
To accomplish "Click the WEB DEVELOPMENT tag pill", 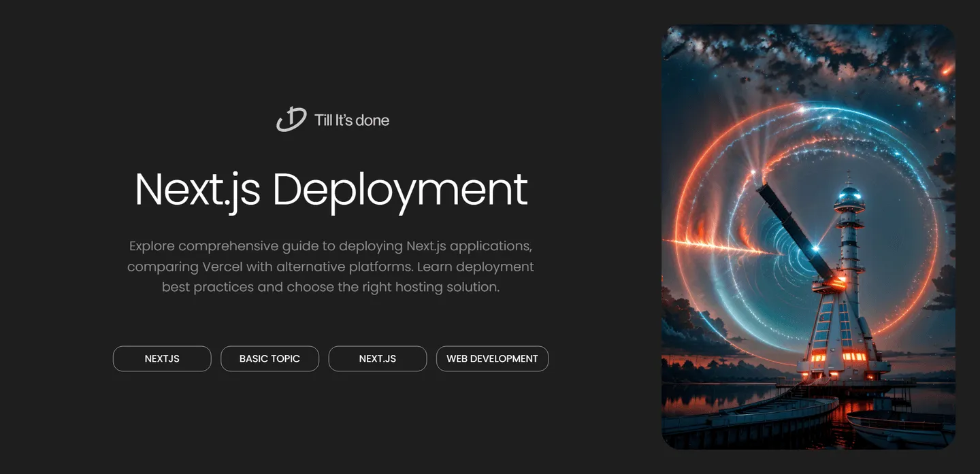I will tap(492, 358).
